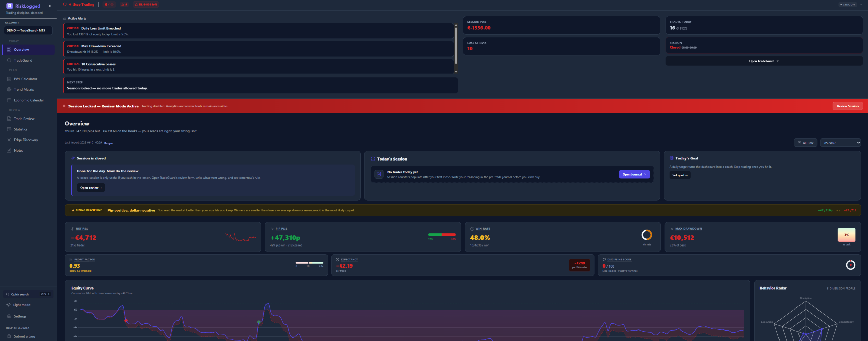This screenshot has width=868, height=341.
Task: Click the Profit Factor gauge bar
Action: coord(309,263)
